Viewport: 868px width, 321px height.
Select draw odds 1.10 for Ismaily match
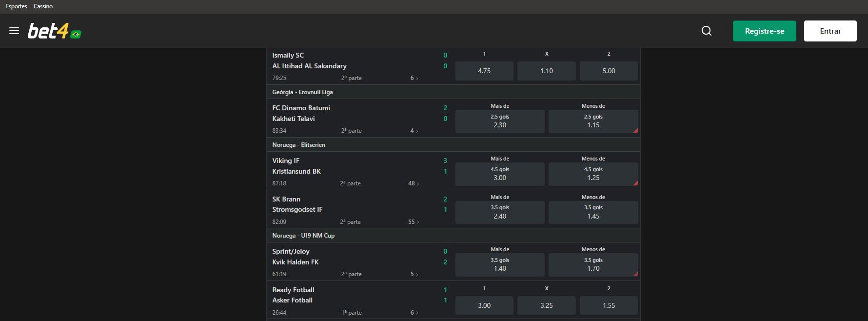546,71
